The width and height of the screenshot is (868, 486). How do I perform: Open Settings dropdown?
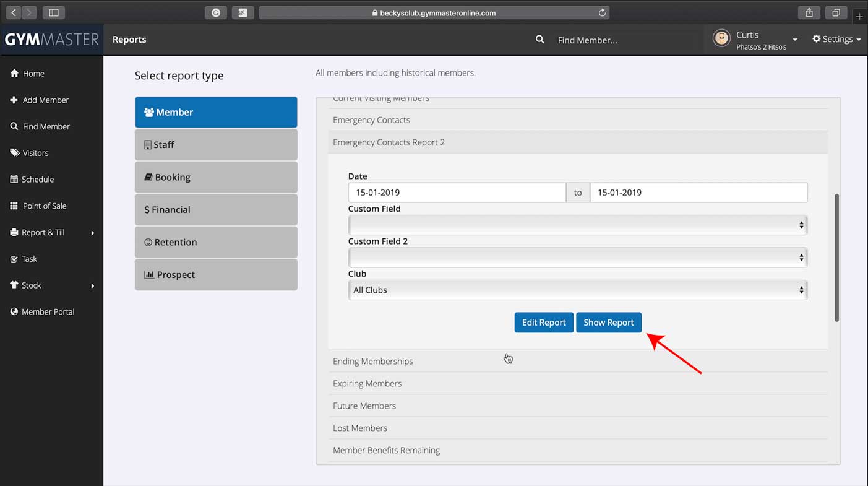pos(836,39)
